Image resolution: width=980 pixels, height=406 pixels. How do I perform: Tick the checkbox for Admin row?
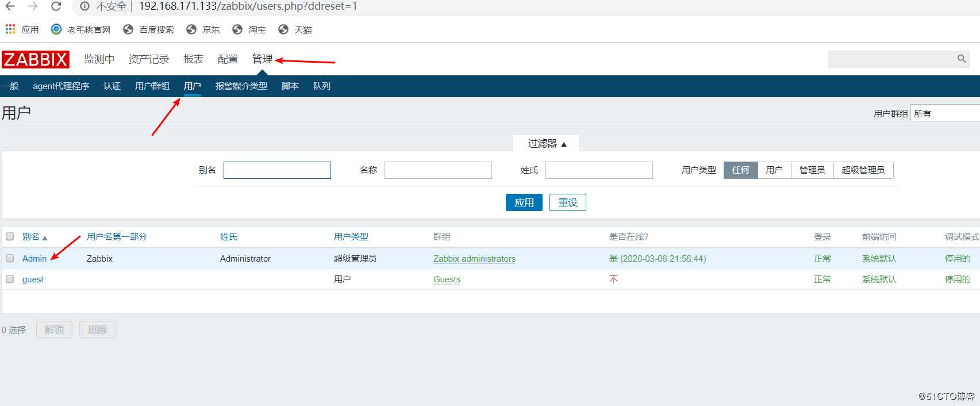click(x=10, y=258)
